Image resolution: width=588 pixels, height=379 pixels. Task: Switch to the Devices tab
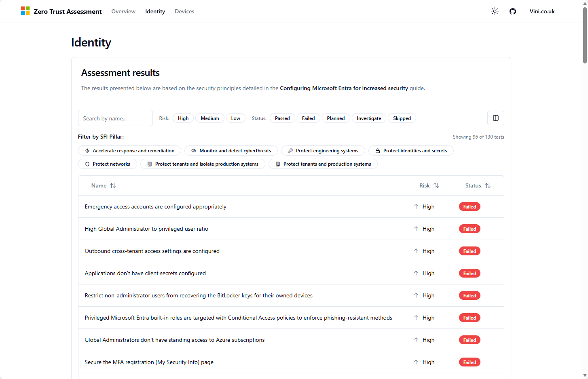pos(184,11)
